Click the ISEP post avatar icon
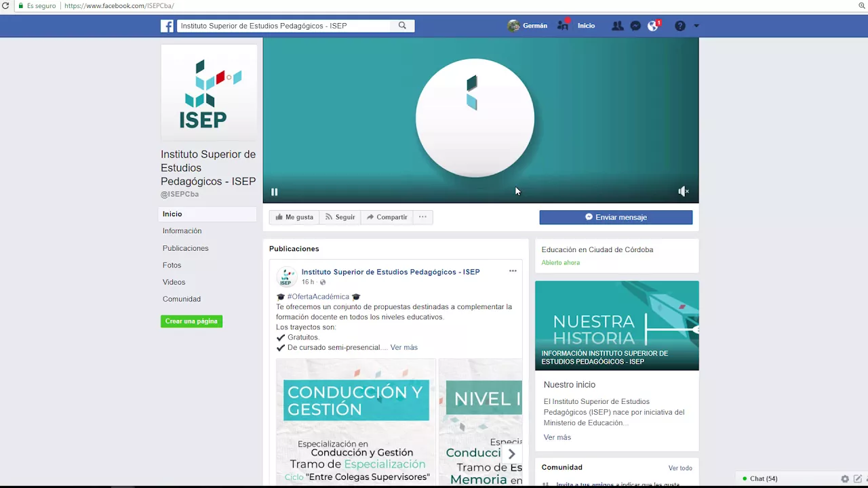This screenshot has width=868, height=488. [x=286, y=277]
